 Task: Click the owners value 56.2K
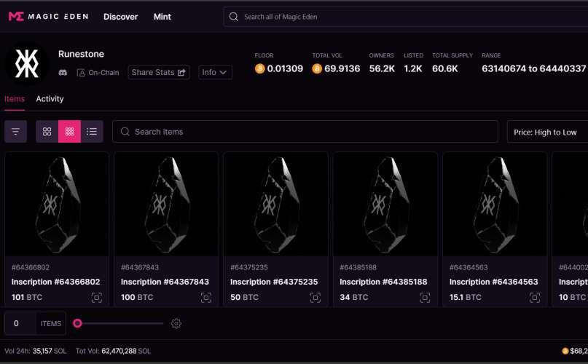tap(382, 68)
